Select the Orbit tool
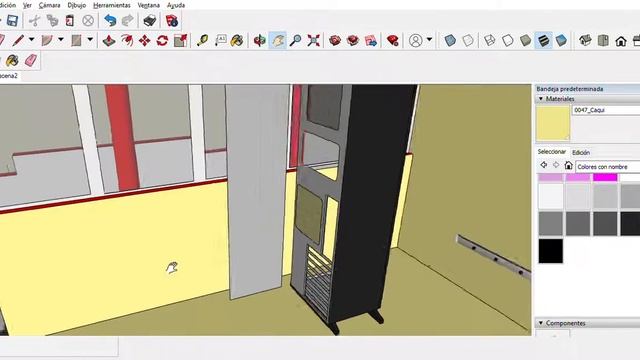This screenshot has height=360, width=640. click(260, 40)
